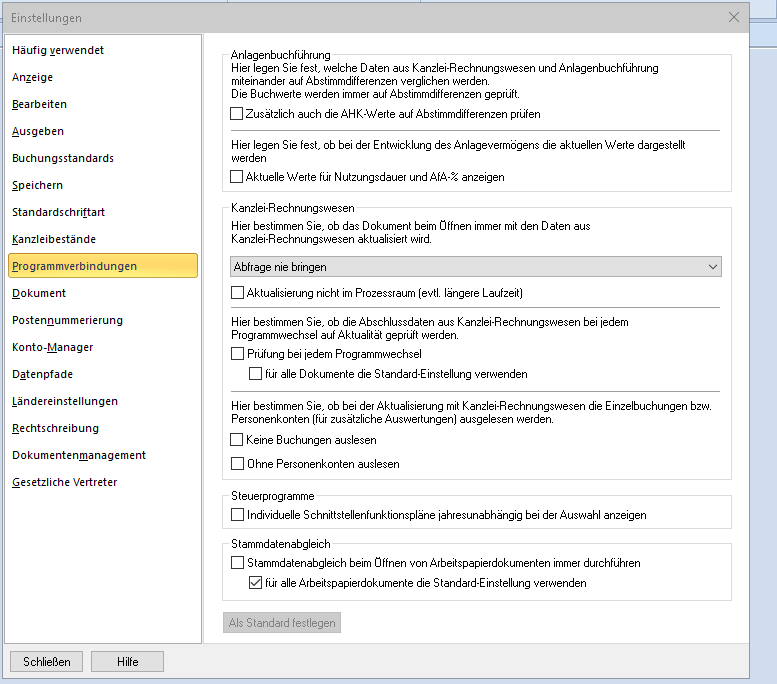Select Dokumentenmanagement in the list
This screenshot has height=684, width=777.
click(79, 455)
